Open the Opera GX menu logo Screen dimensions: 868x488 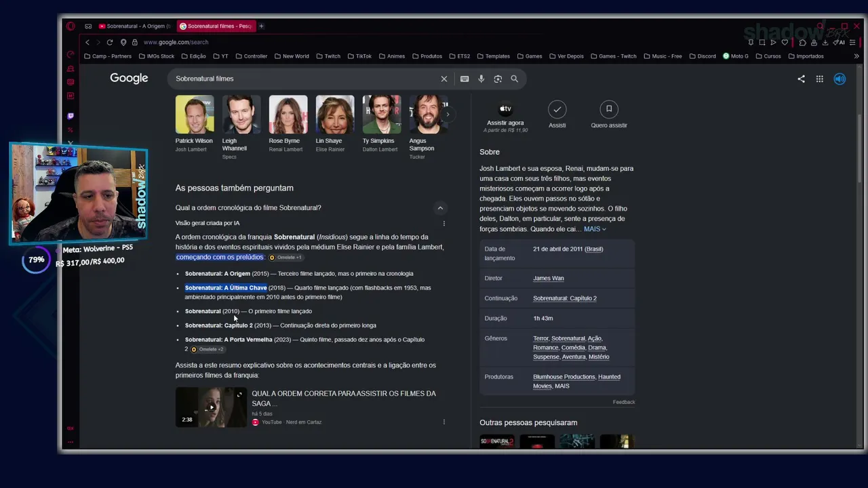pos(71,26)
